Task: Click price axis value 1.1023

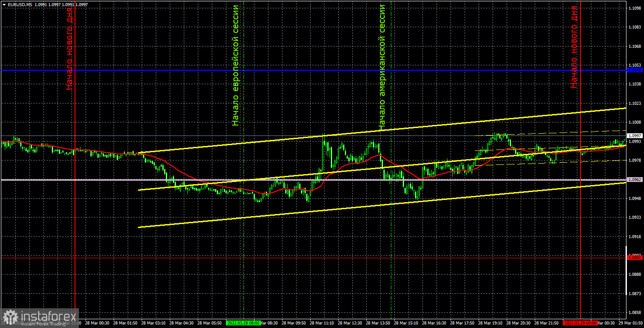Action: pos(635,103)
